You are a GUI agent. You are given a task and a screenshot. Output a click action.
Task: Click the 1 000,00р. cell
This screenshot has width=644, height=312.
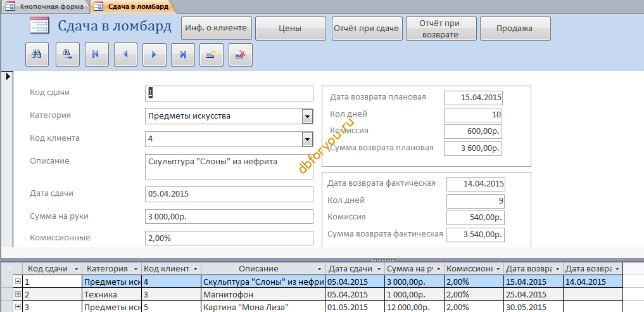[x=414, y=294]
